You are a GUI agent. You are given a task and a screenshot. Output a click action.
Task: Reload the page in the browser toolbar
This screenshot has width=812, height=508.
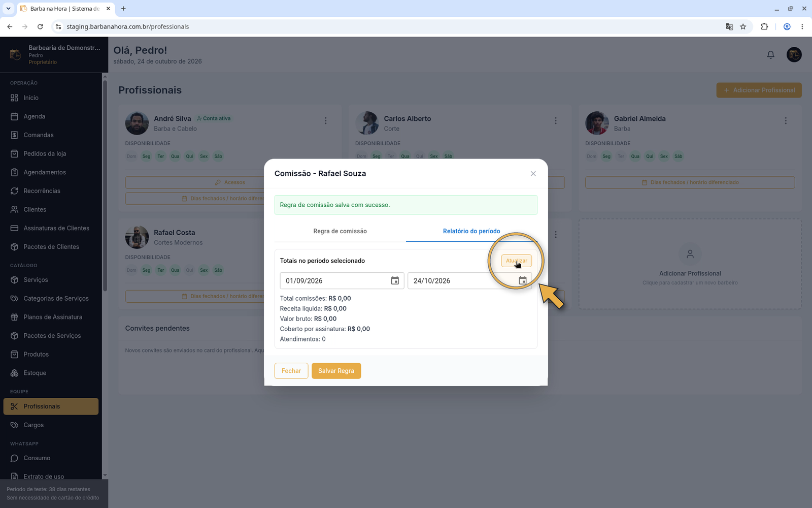(x=40, y=26)
